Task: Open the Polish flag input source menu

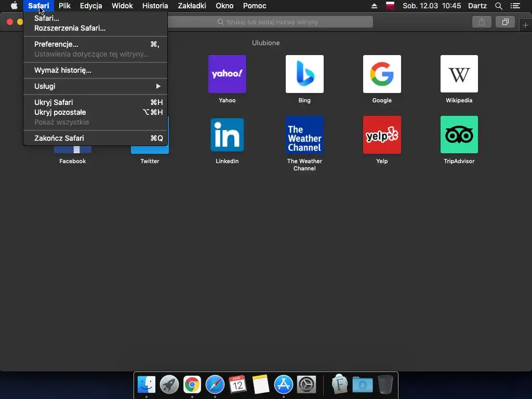Action: click(390, 6)
